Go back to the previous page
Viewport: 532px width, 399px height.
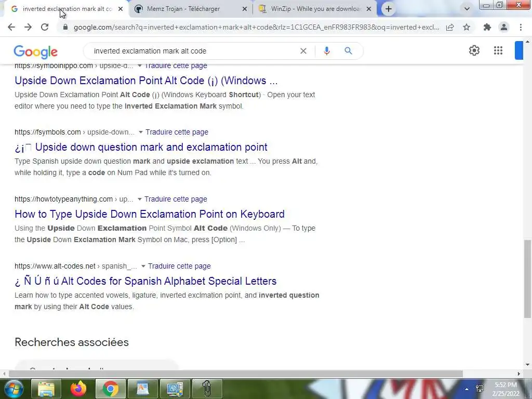11,27
